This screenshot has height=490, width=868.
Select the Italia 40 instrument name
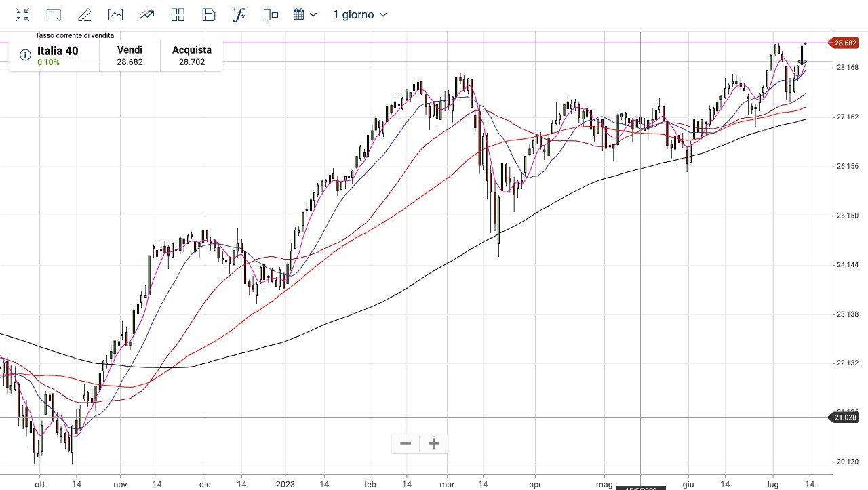[58, 51]
